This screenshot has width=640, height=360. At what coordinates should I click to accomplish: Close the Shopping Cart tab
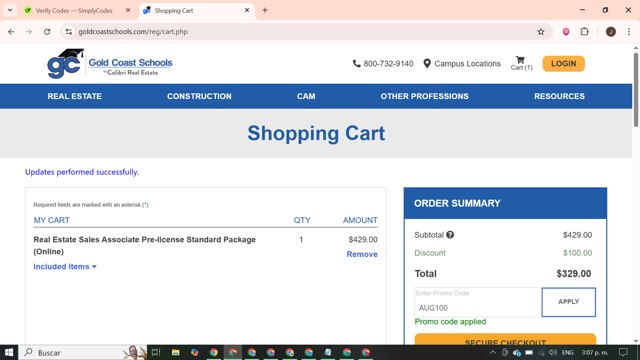(x=247, y=10)
